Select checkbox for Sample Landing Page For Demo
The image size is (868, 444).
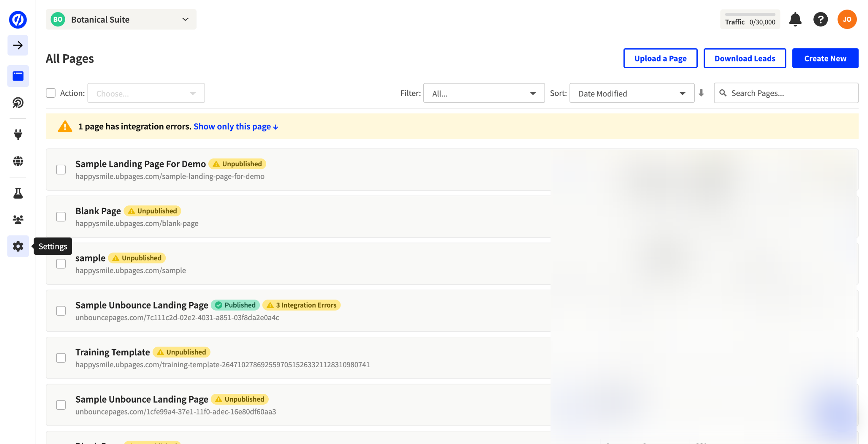61,169
